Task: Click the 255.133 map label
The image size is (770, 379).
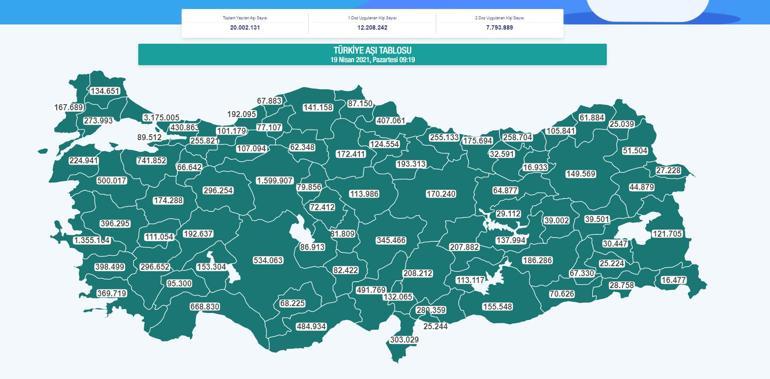Action: coord(444,137)
